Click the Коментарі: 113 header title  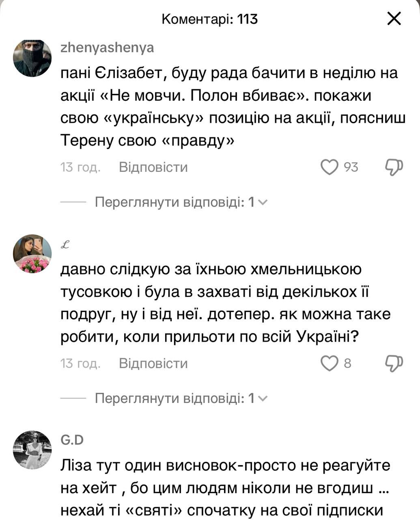click(209, 19)
